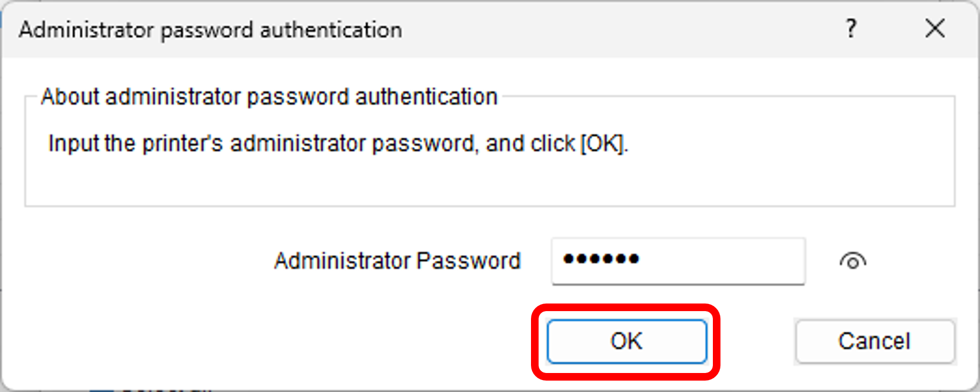This screenshot has width=980, height=392.
Task: Click the masked password dots
Action: tap(600, 260)
